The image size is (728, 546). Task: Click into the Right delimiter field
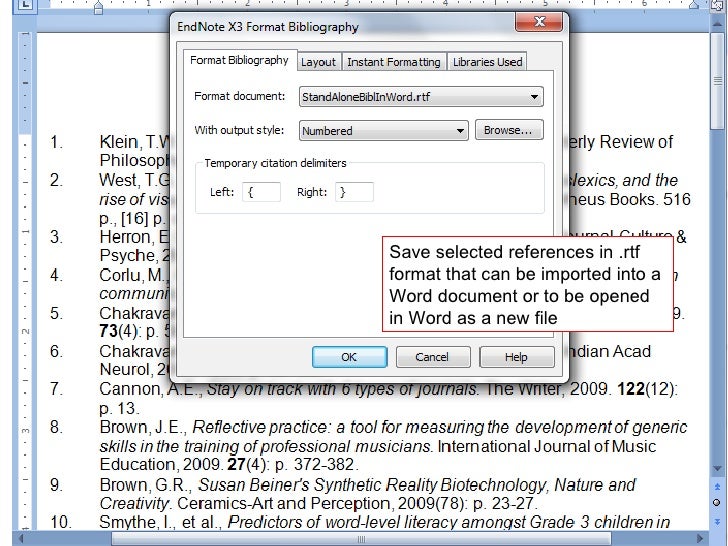[x=354, y=192]
